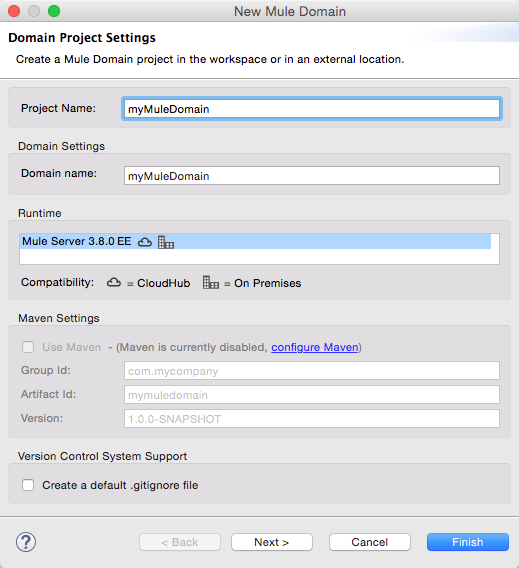The width and height of the screenshot is (519, 568).
Task: Click the Runtime group label
Action: click(40, 213)
